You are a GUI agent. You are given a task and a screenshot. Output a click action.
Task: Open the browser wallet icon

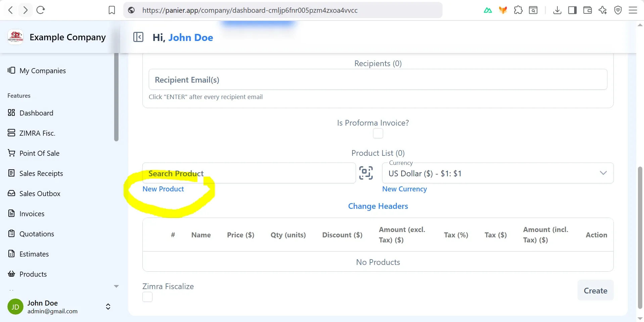[x=588, y=10]
